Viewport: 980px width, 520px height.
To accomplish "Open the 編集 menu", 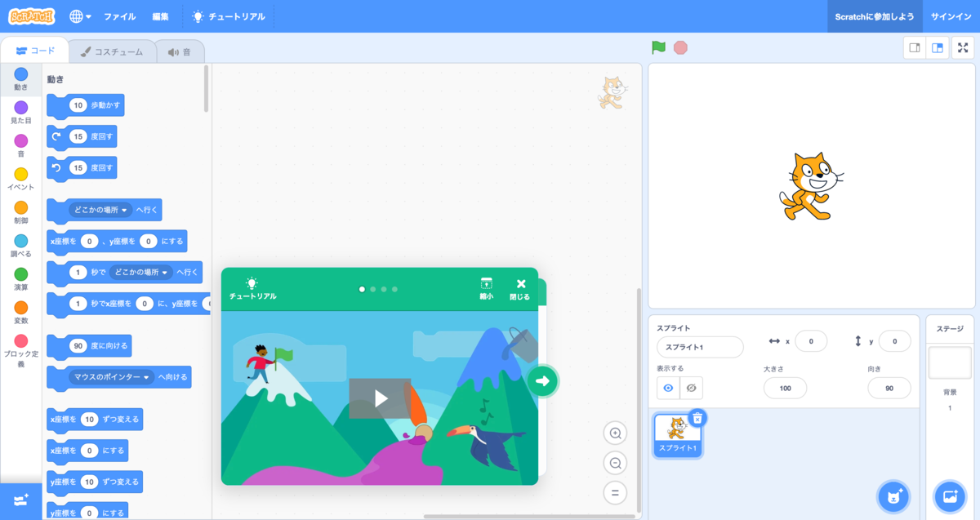I will [x=161, y=16].
